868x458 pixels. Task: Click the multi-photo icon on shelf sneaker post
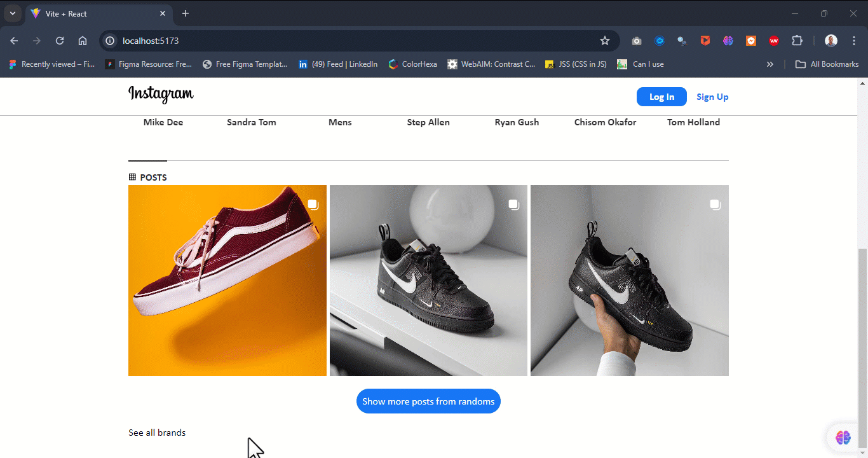pyautogui.click(x=513, y=204)
